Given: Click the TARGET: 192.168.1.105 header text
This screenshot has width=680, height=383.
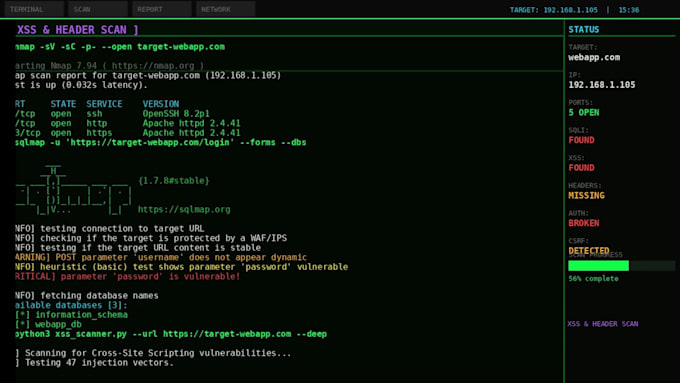Looking at the screenshot, I should (x=553, y=10).
